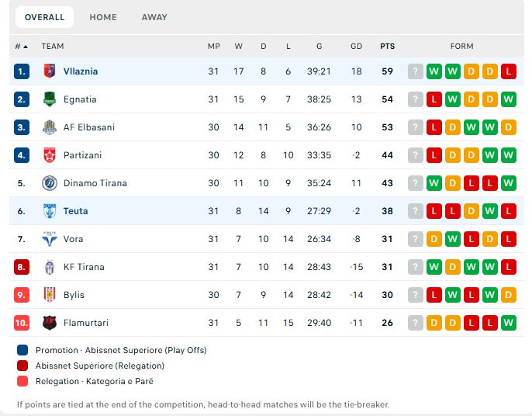
Task: Click the Teuta team crest icon
Action: [x=50, y=211]
